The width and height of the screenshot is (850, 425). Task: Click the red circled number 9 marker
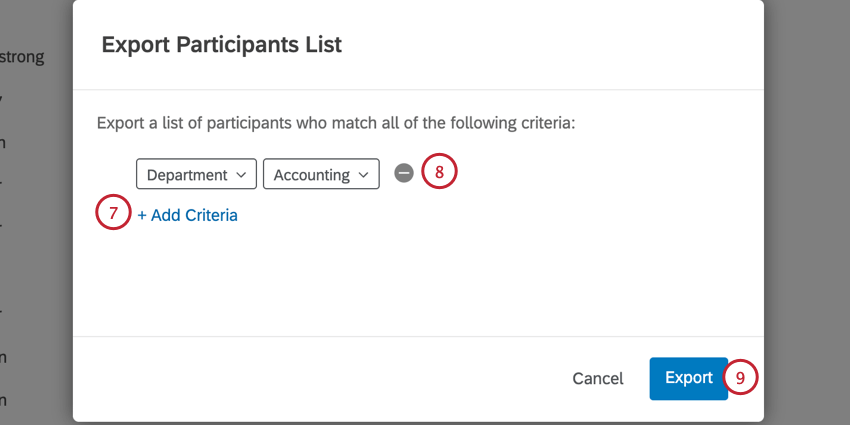(740, 377)
